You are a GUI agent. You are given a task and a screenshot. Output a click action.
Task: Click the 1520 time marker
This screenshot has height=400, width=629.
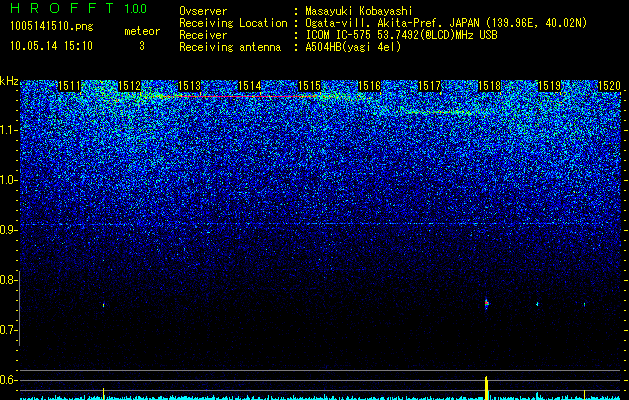(609, 85)
